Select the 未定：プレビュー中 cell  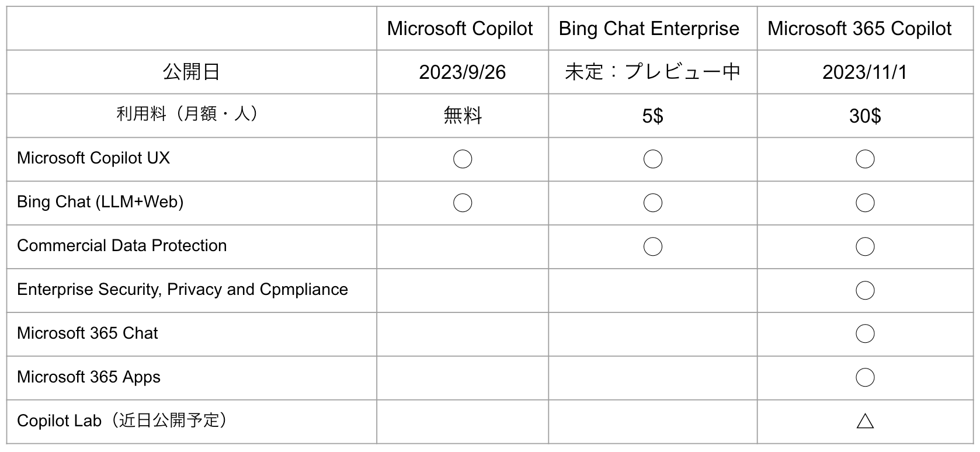tap(652, 72)
